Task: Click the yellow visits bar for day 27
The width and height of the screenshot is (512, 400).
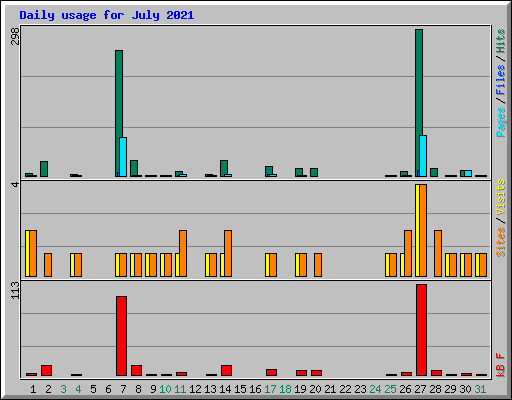Action: 417,230
